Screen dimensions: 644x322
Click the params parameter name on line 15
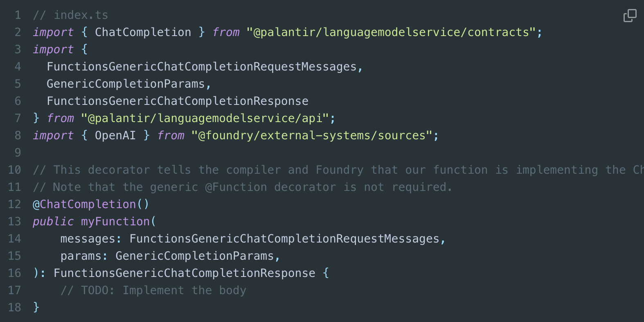tap(81, 256)
